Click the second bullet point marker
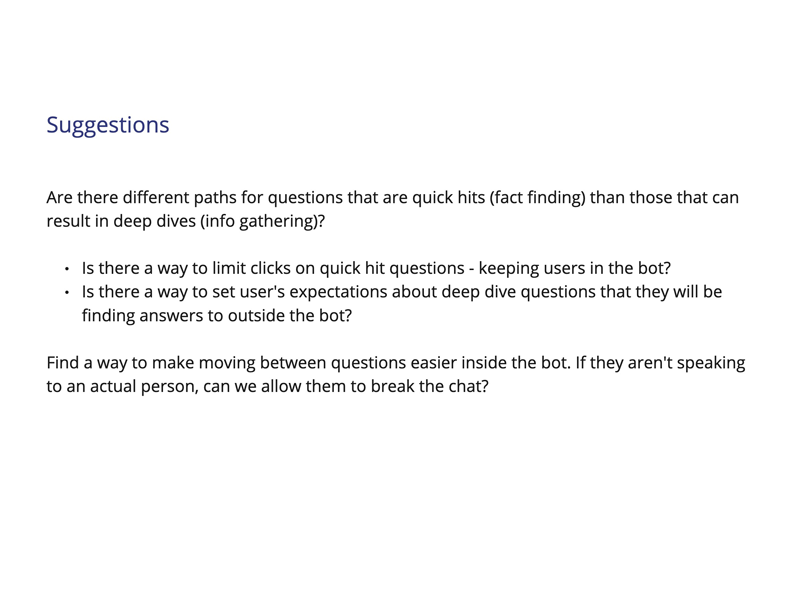This screenshot has height=600, width=800. point(67,292)
